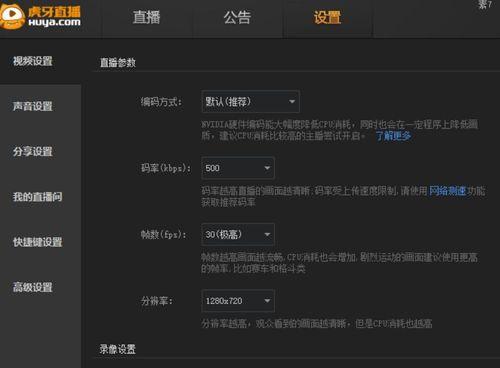
Task: Open 视频设置 in the sidebar
Action: click(x=33, y=61)
